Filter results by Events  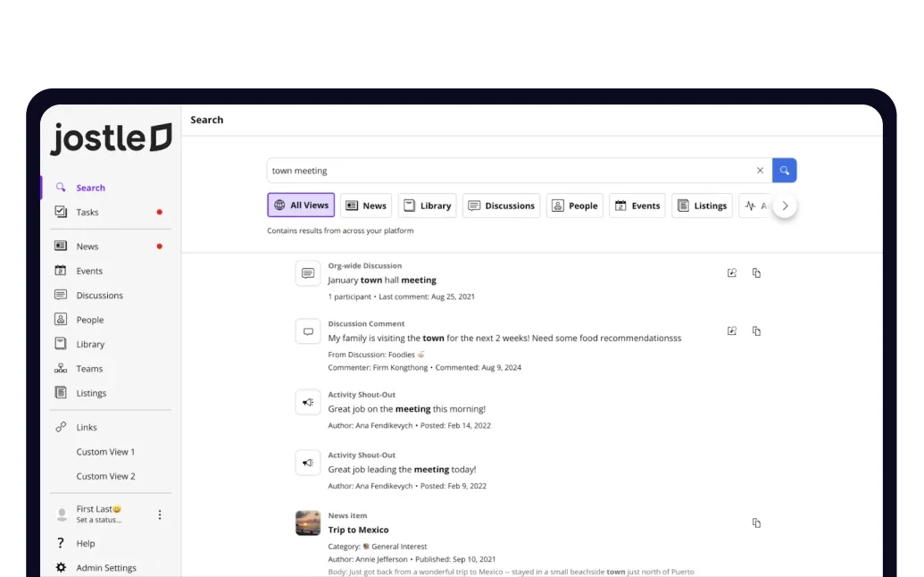(637, 205)
